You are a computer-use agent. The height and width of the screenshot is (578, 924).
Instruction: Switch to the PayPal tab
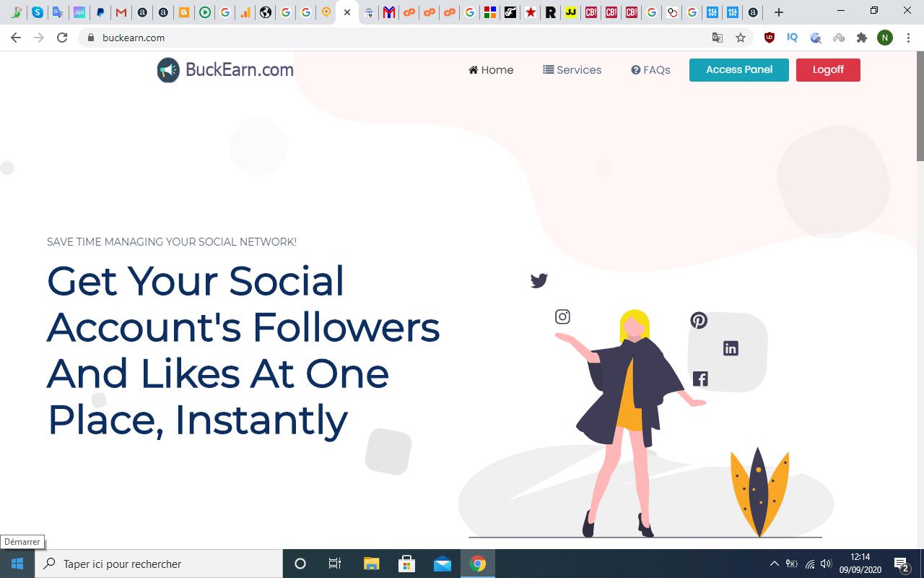[100, 12]
